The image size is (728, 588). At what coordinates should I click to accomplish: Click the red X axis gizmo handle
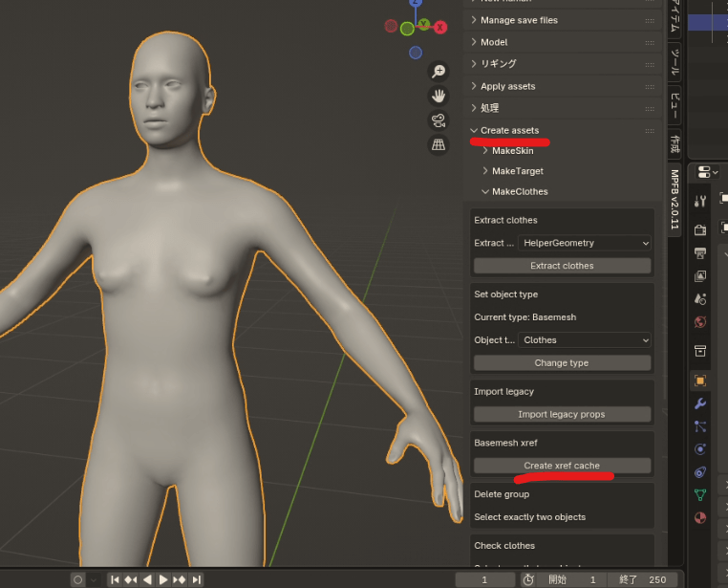coord(440,28)
